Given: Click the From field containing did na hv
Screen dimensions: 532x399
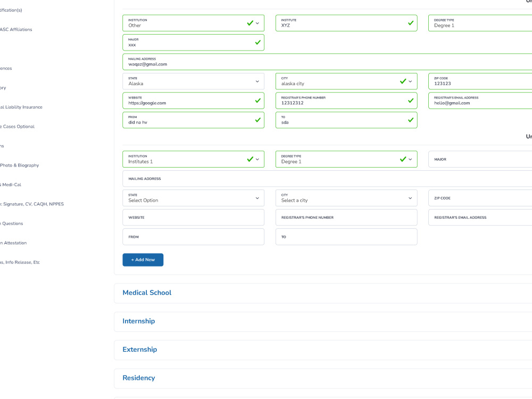Looking at the screenshot, I should pos(193,120).
